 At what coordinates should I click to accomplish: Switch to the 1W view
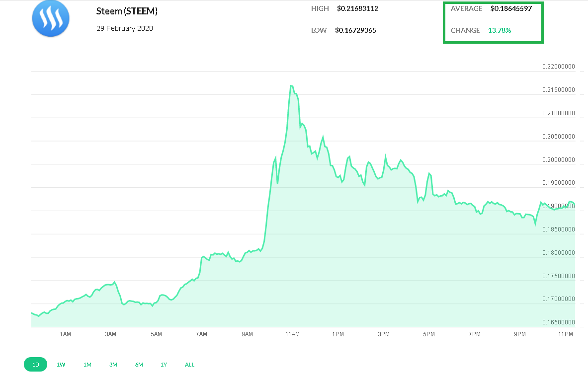(x=61, y=364)
